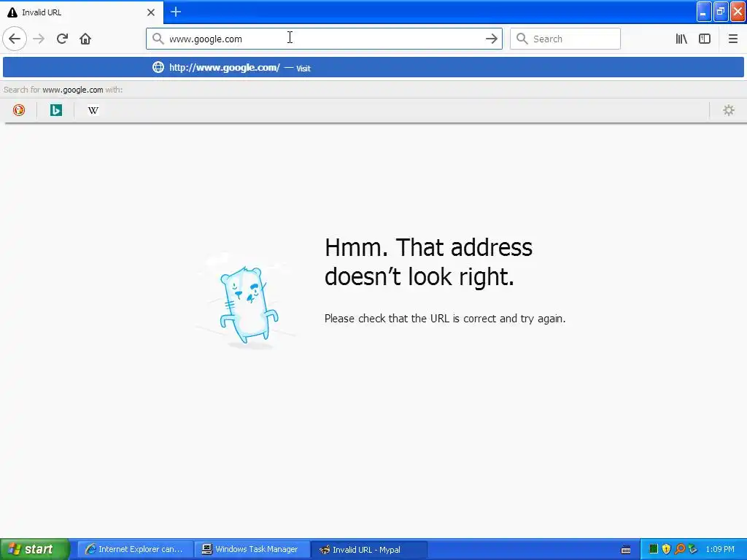
Task: Click the keyboard tray icon
Action: (626, 550)
